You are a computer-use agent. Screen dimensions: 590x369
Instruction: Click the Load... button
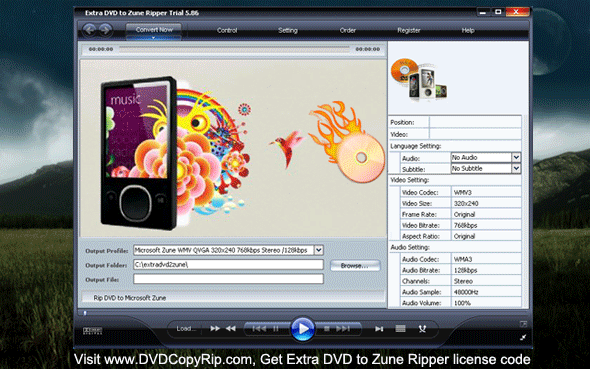pos(186,328)
